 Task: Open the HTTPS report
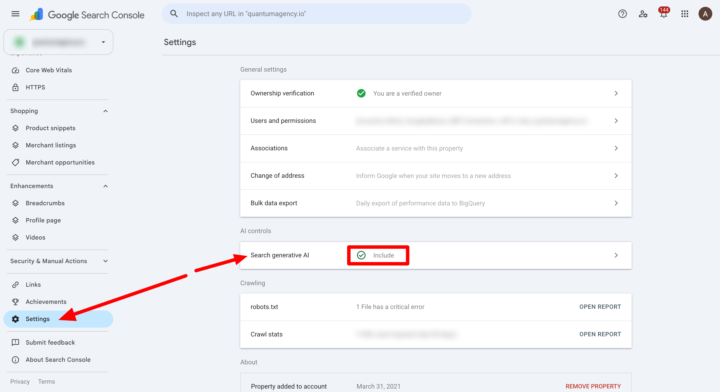point(35,87)
